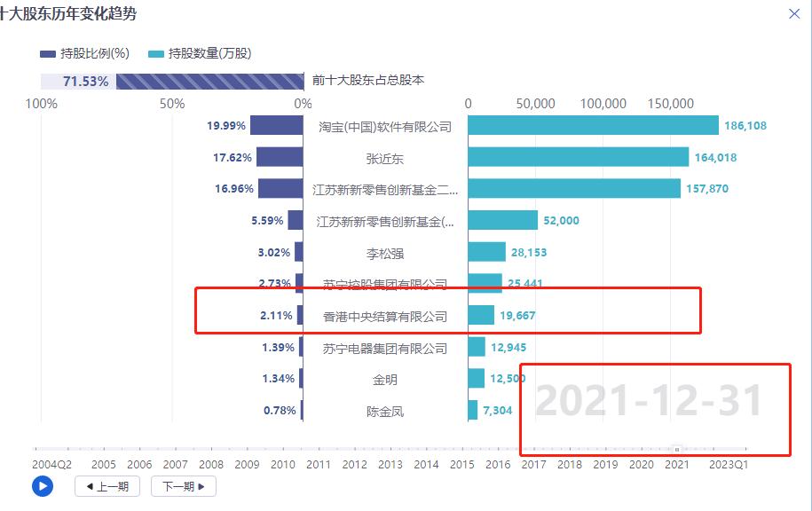
Task: Click the 香港中央结算有限公司 quantity bar
Action: (x=479, y=315)
